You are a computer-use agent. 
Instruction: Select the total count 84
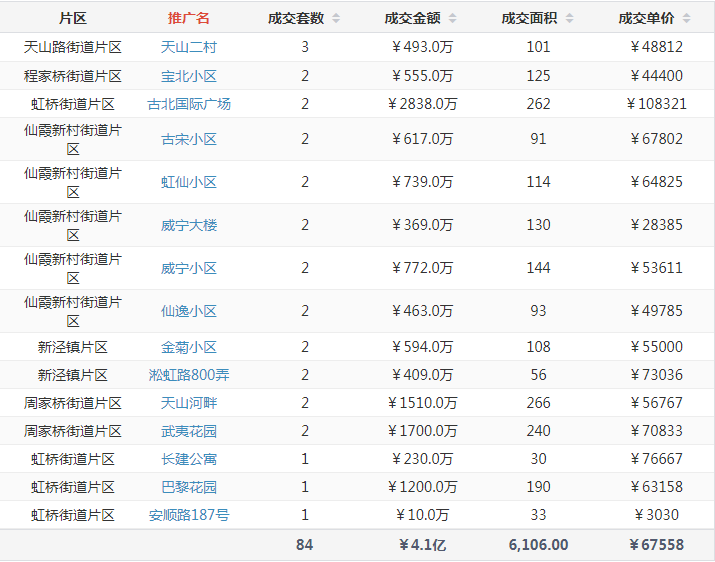tap(305, 545)
